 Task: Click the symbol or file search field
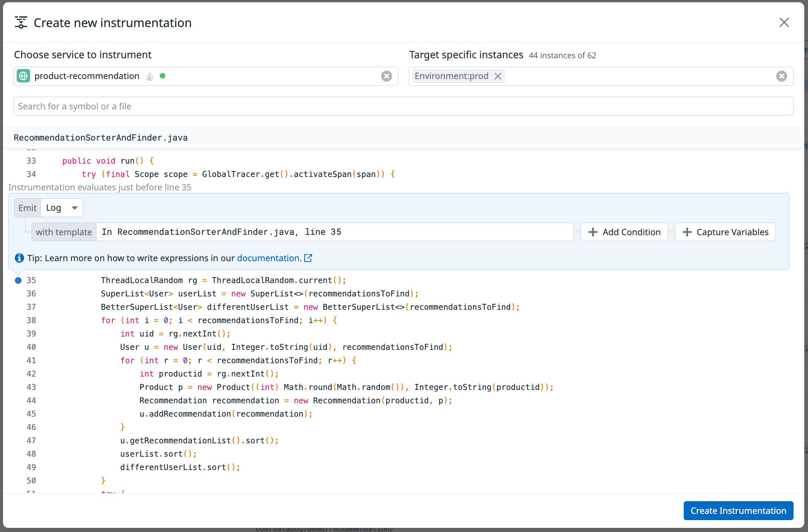click(x=403, y=106)
